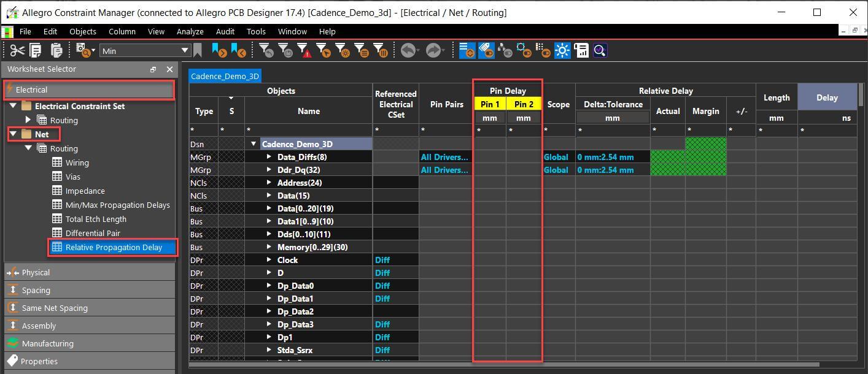The image size is (868, 374).
Task: Toggle the highlighted tag visibility toolbar icon
Action: [x=486, y=50]
